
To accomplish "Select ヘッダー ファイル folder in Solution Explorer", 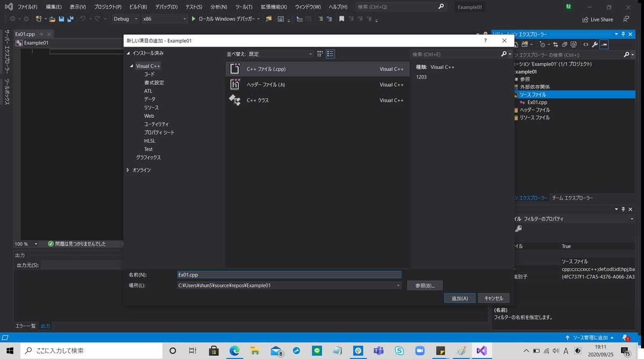I will click(x=534, y=109).
